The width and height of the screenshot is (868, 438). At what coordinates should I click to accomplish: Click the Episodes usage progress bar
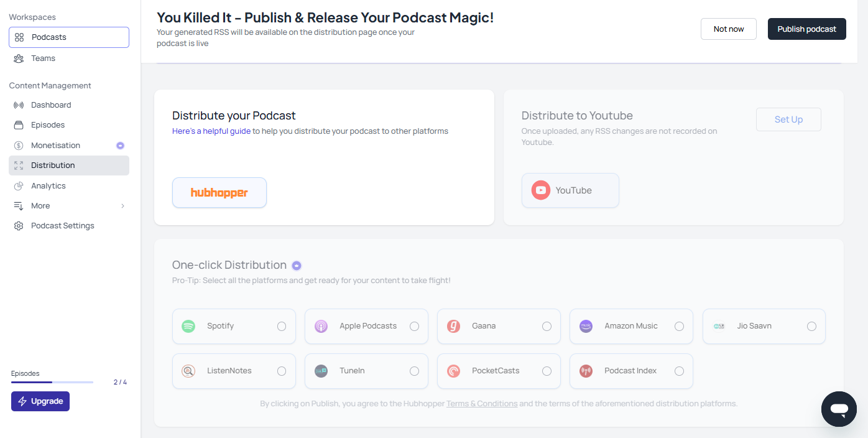point(52,382)
